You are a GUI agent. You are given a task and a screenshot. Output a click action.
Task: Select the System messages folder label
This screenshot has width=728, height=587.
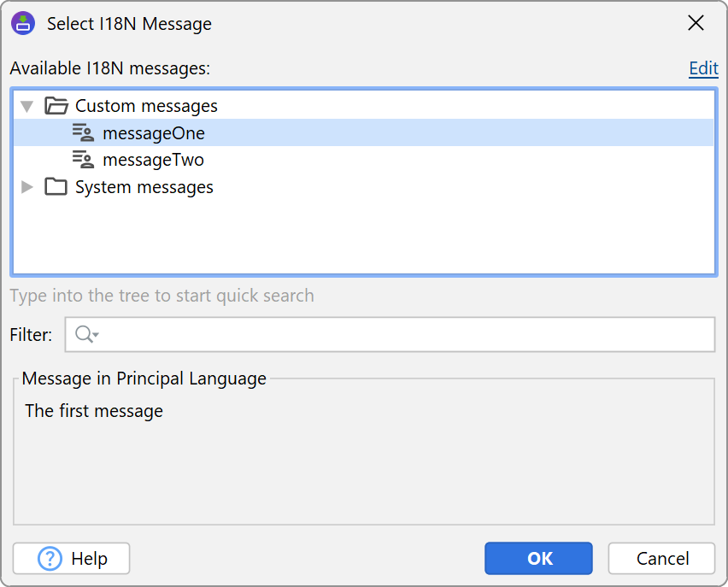coord(144,187)
